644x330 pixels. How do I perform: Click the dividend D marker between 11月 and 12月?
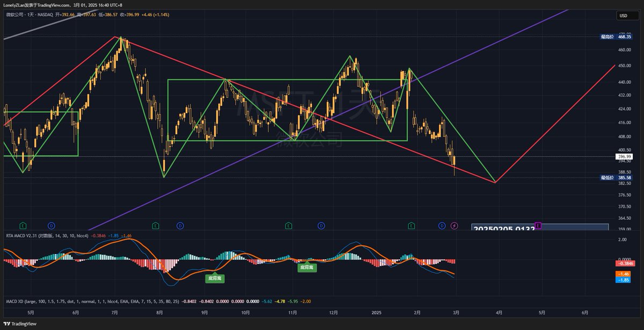tap(321, 225)
